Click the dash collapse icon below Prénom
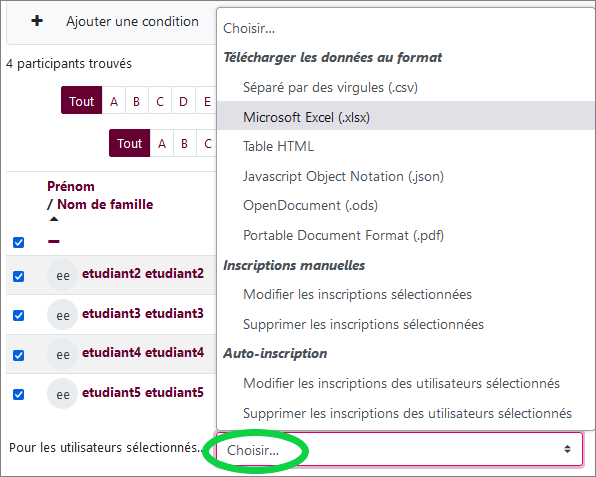 [54, 241]
